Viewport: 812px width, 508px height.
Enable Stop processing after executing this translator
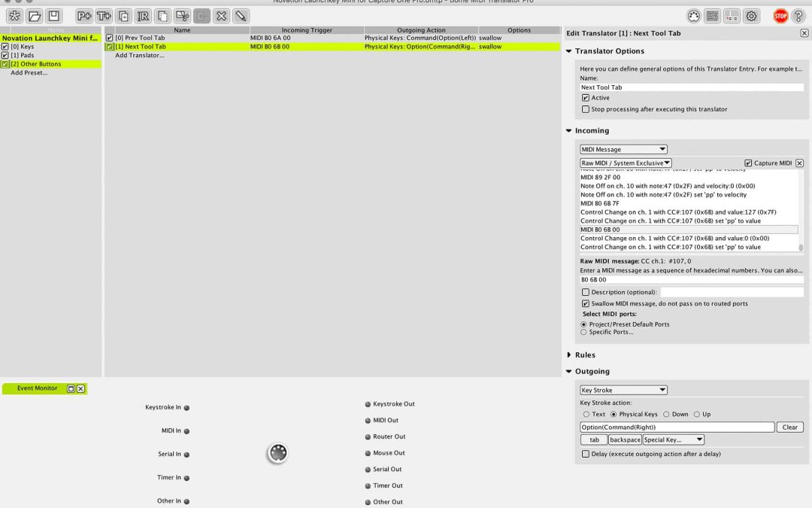(x=586, y=109)
